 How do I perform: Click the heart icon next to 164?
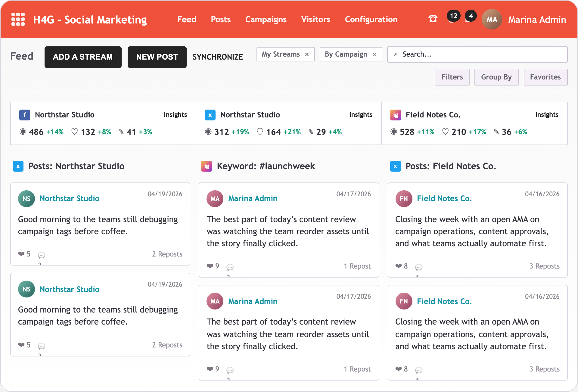(260, 132)
